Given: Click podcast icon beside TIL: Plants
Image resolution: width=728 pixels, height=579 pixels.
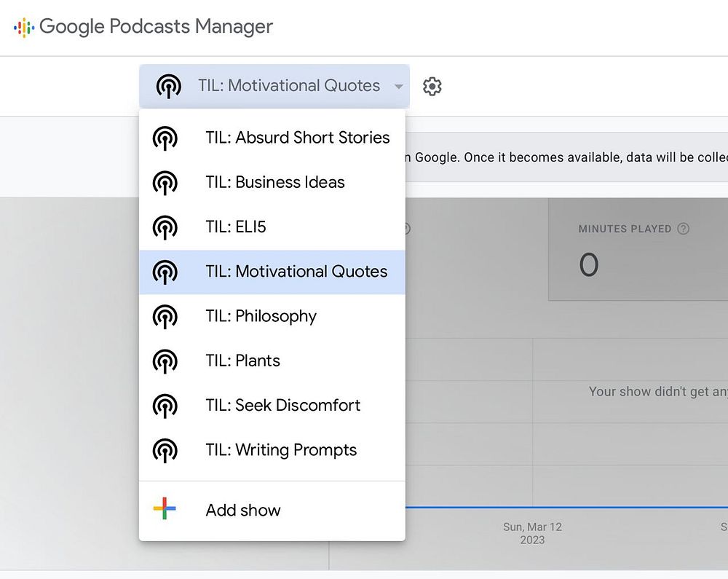Looking at the screenshot, I should [x=165, y=361].
